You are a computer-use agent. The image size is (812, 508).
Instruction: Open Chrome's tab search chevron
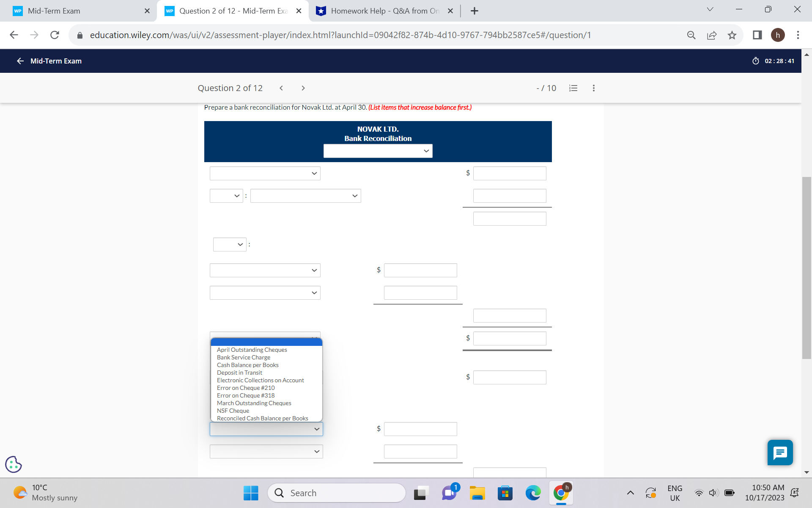click(x=710, y=9)
